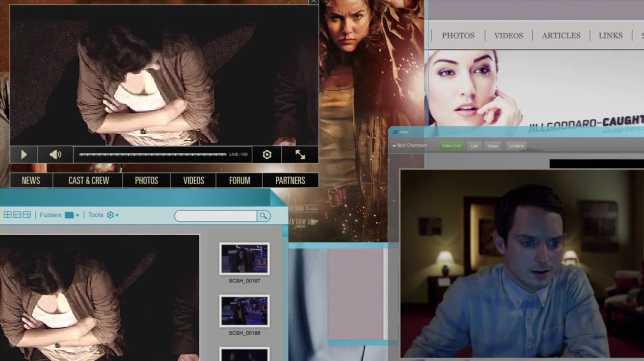644x361 pixels.
Task: Select the SCSH_00187 thumbnail
Action: point(244,259)
